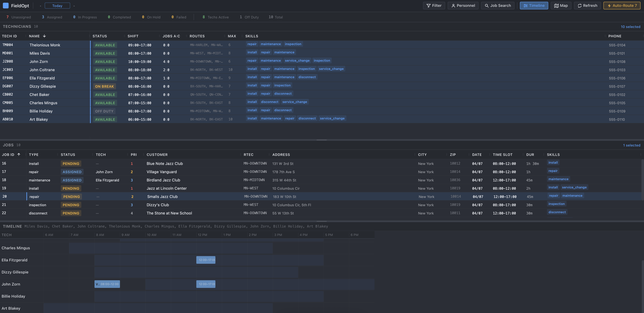Collapse the TECHNICIANS panel using its divider handle
The height and width of the screenshot is (313, 644).
tap(322, 140)
